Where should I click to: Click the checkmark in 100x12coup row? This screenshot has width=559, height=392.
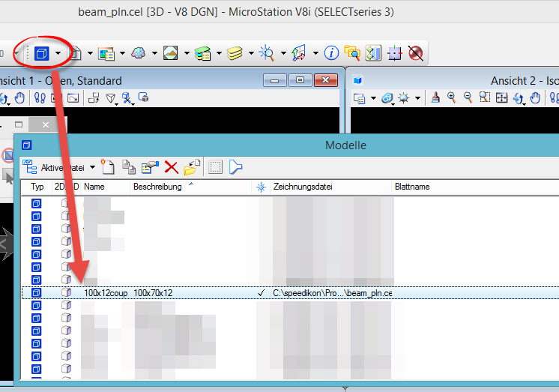point(261,293)
